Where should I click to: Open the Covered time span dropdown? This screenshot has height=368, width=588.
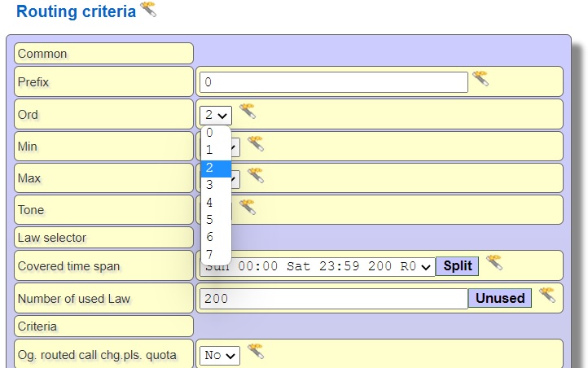coord(318,266)
